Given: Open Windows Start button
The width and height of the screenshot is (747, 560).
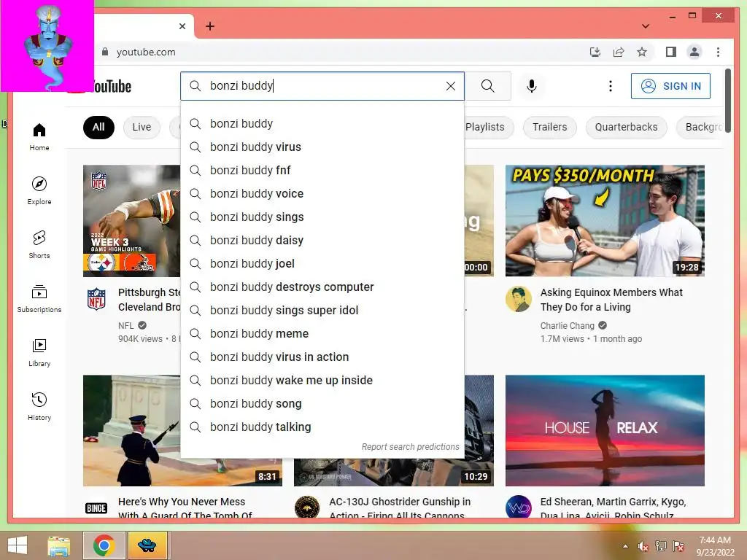Looking at the screenshot, I should pos(18,545).
